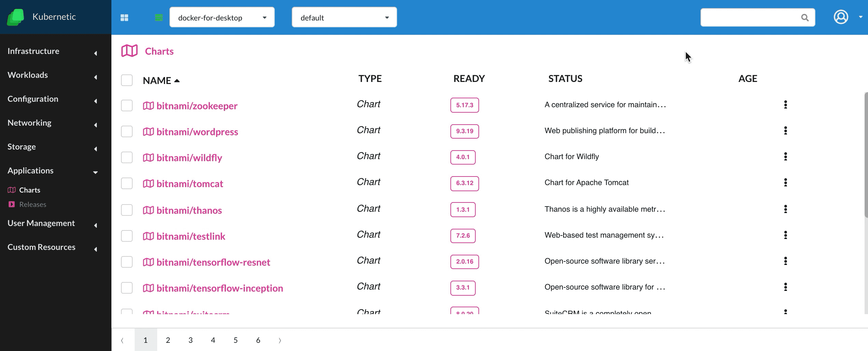The height and width of the screenshot is (351, 868).
Task: Open the kebab menu for bitnami/wordpress
Action: point(786,130)
